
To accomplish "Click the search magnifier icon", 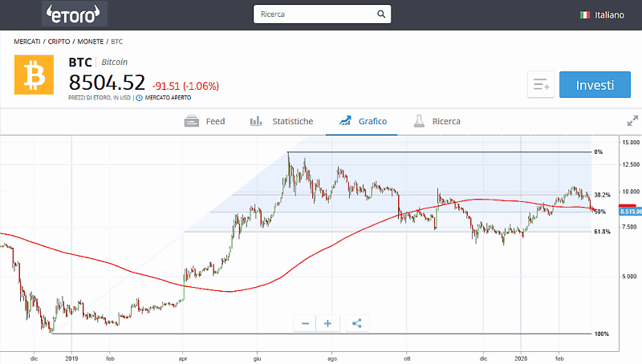I will point(381,14).
